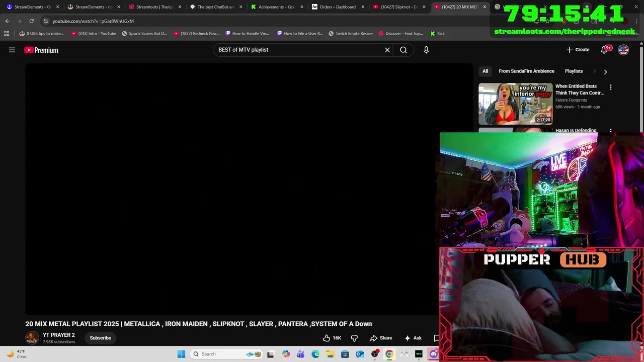The height and width of the screenshot is (362, 644).
Task: Open the Windows Start menu
Action: point(181,354)
